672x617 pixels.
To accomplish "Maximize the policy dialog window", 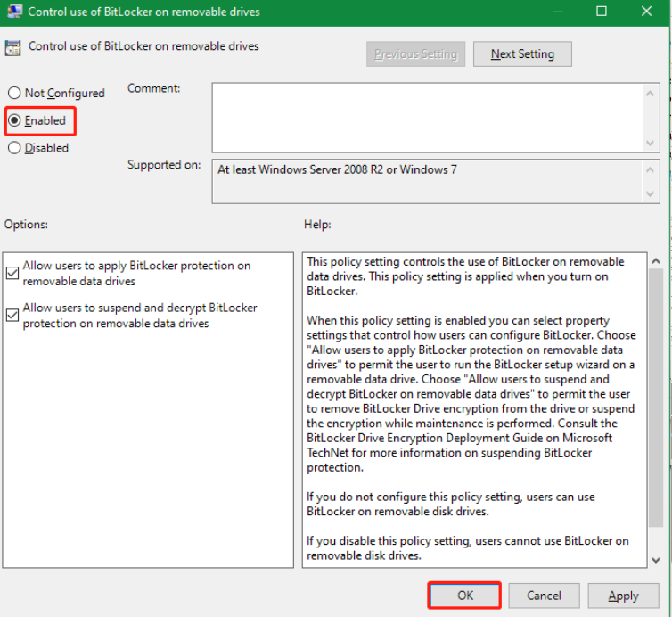I will (x=602, y=12).
